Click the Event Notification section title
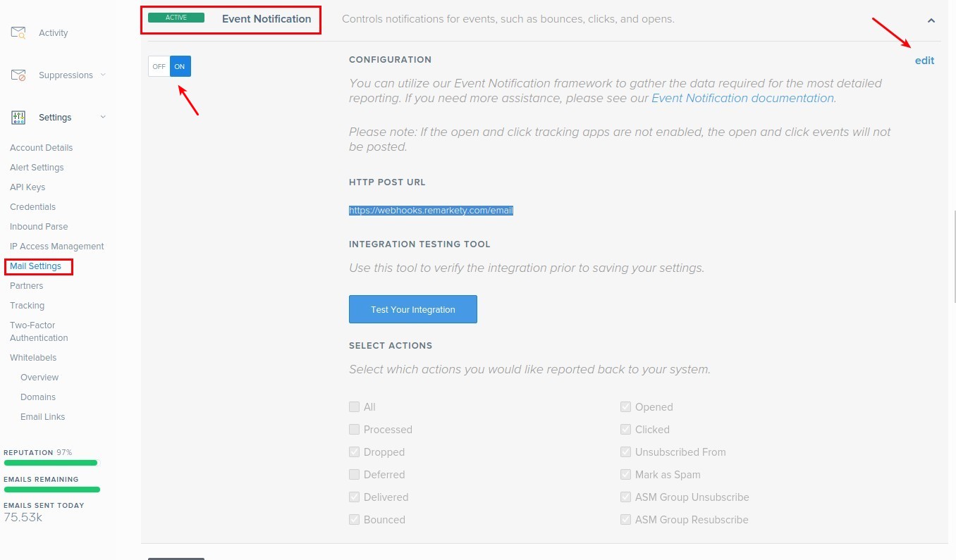This screenshot has height=560, width=956. [266, 19]
